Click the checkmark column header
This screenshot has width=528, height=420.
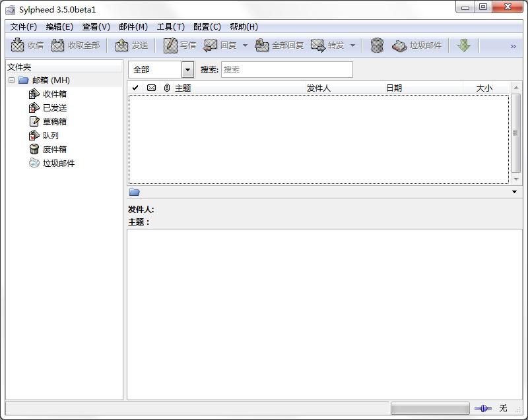pos(136,88)
